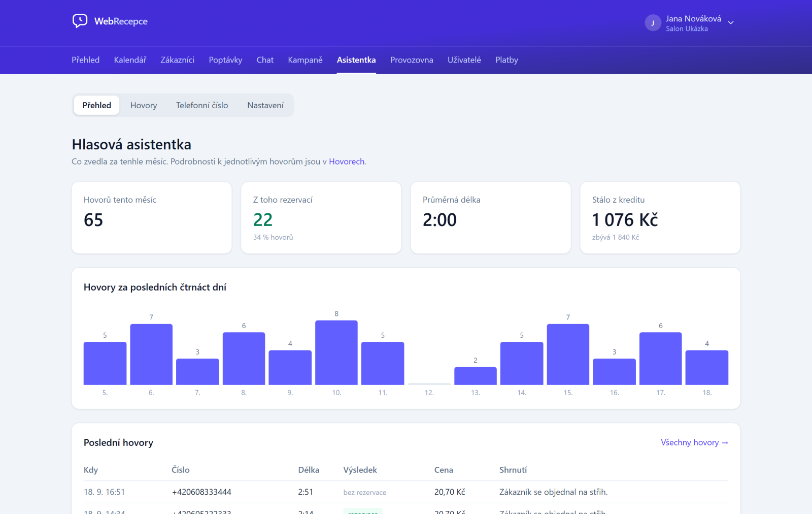Viewport: 812px width, 514px height.
Task: Click the Shrnutí column header
Action: pos(513,470)
